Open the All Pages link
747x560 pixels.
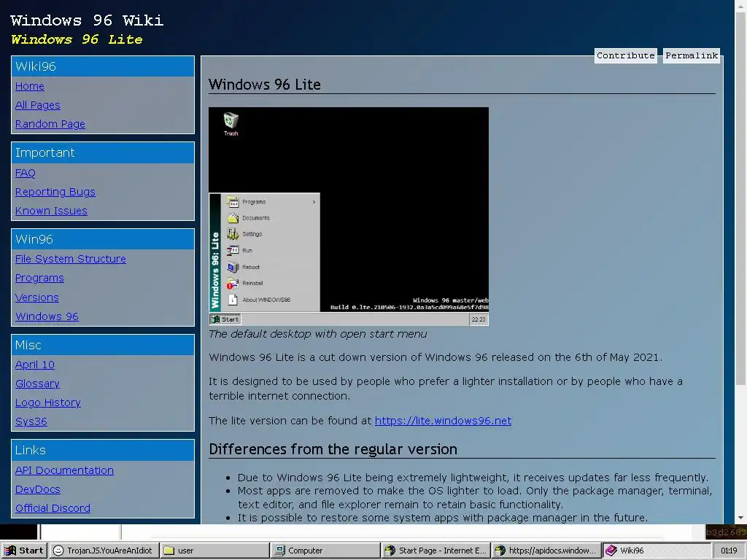(x=38, y=105)
